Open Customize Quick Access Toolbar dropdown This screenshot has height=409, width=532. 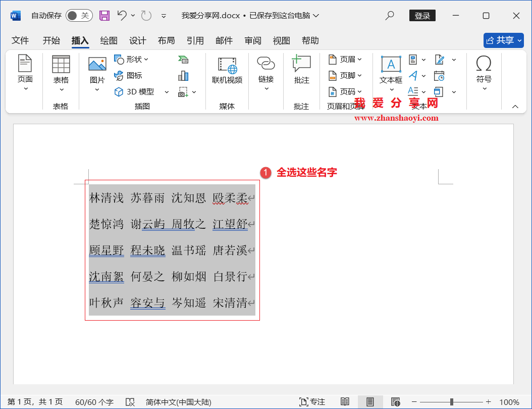tap(164, 16)
